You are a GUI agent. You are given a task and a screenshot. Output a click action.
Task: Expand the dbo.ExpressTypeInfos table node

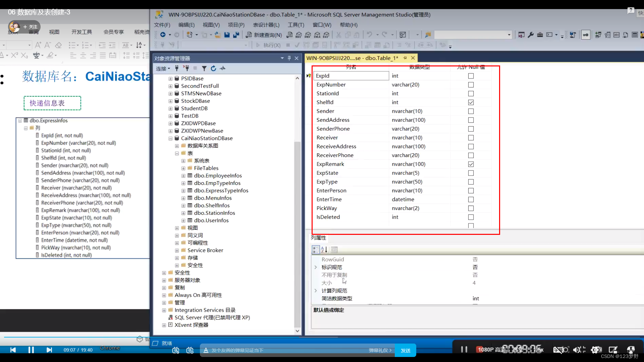tap(183, 191)
